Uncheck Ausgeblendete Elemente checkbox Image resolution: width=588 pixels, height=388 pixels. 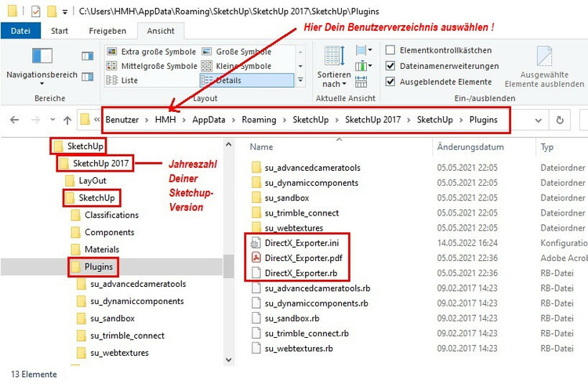390,82
